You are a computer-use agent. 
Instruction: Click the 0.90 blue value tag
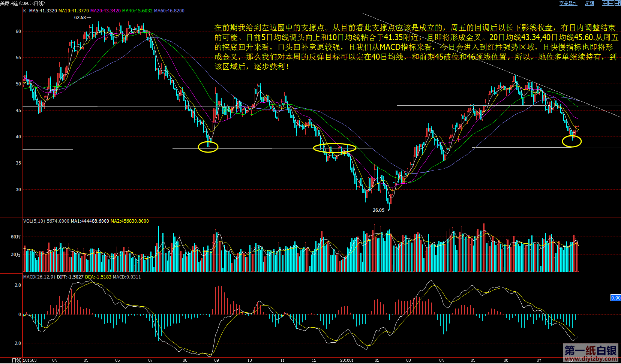[615, 298]
